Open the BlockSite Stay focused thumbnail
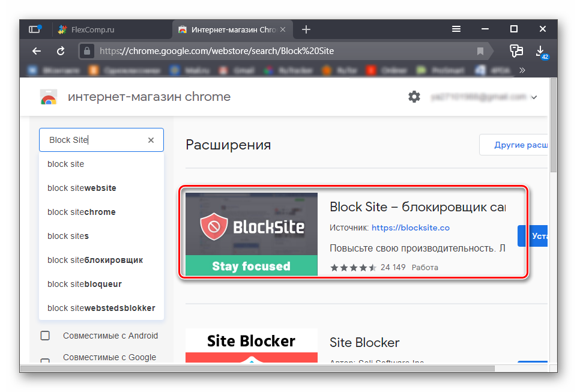This screenshot has height=392, width=577. (252, 234)
